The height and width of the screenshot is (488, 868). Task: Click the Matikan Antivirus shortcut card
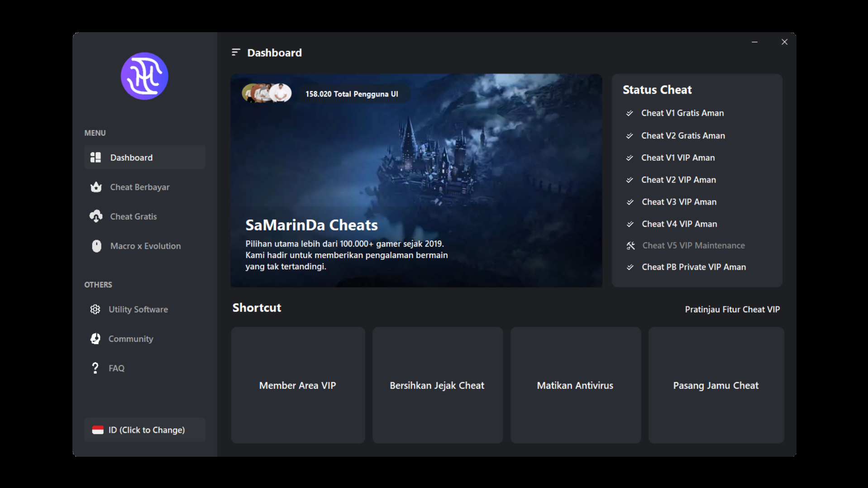(x=575, y=385)
